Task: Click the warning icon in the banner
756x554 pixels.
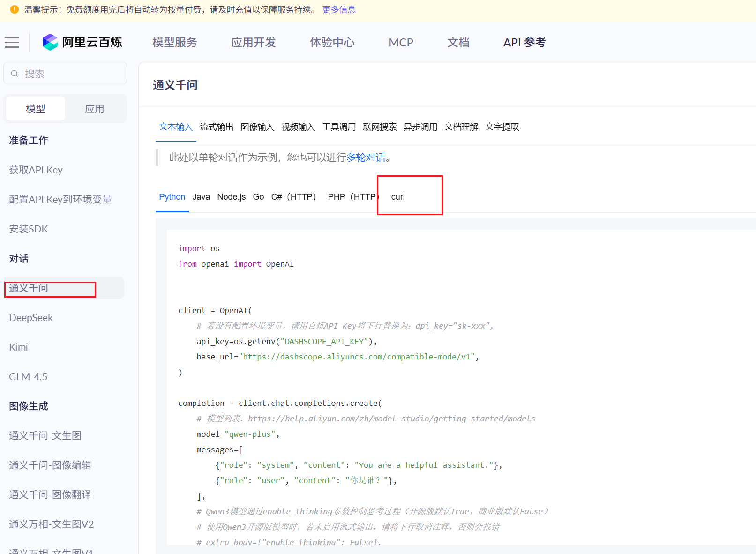Action: click(15, 9)
